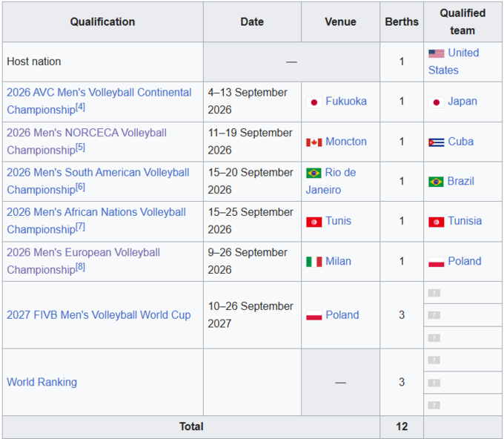Click the World Cup berths value 3
Image resolution: width=504 pixels, height=439 pixels.
(402, 315)
